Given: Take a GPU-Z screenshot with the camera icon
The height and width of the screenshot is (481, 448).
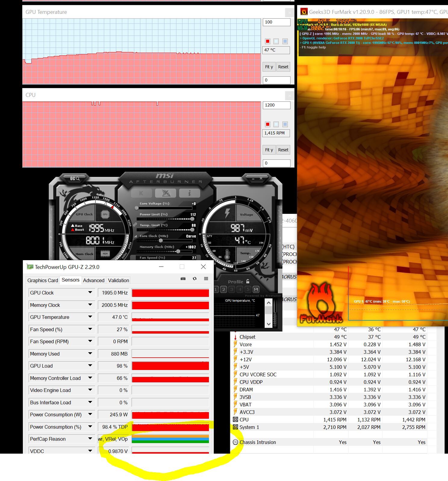Looking at the screenshot, I should (x=183, y=279).
